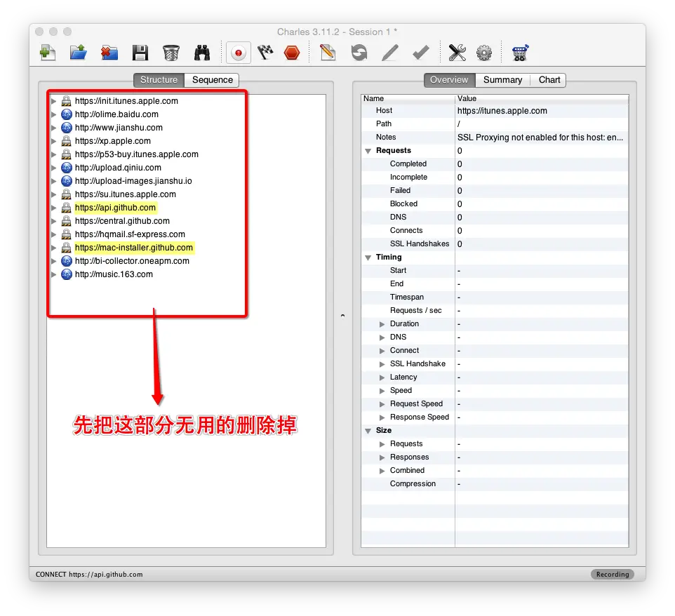Click the Recording status button
The height and width of the screenshot is (616, 675).
pyautogui.click(x=612, y=574)
